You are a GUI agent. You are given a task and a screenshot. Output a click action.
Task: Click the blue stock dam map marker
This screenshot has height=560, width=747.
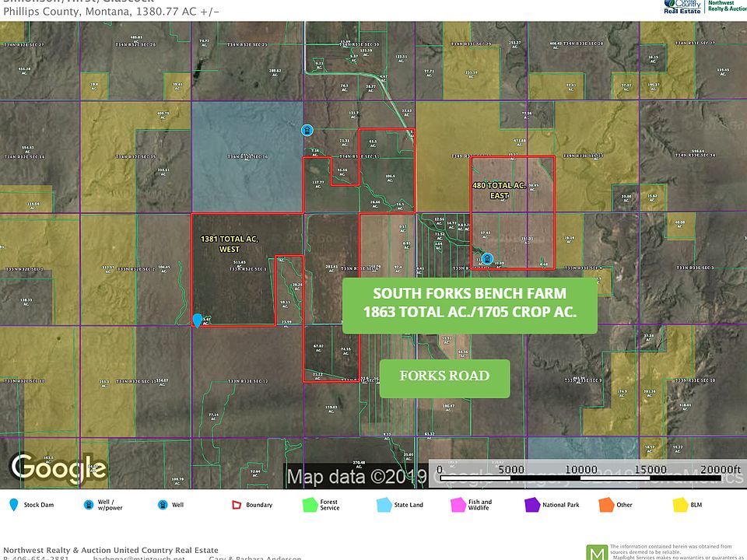pos(198,320)
